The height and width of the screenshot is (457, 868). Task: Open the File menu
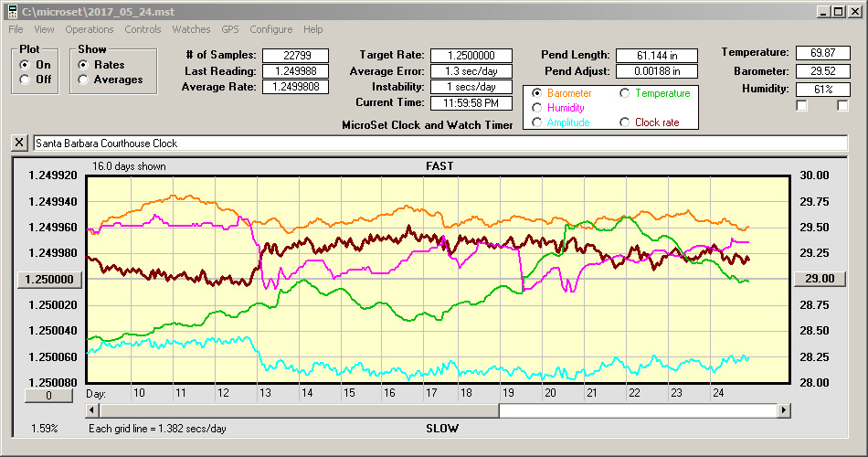[16, 29]
